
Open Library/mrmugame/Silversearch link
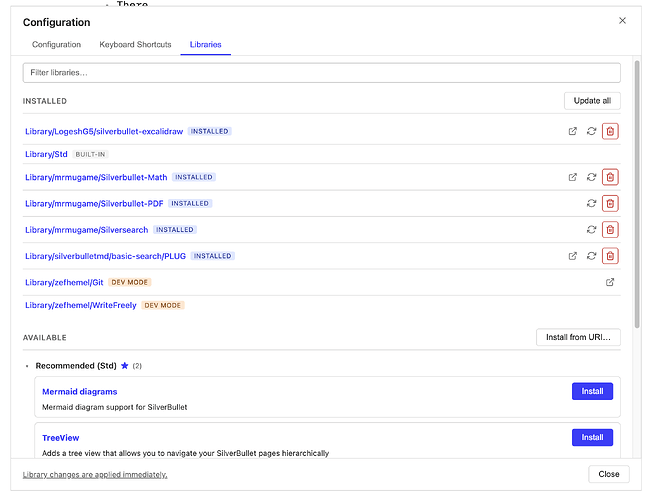[87, 230]
